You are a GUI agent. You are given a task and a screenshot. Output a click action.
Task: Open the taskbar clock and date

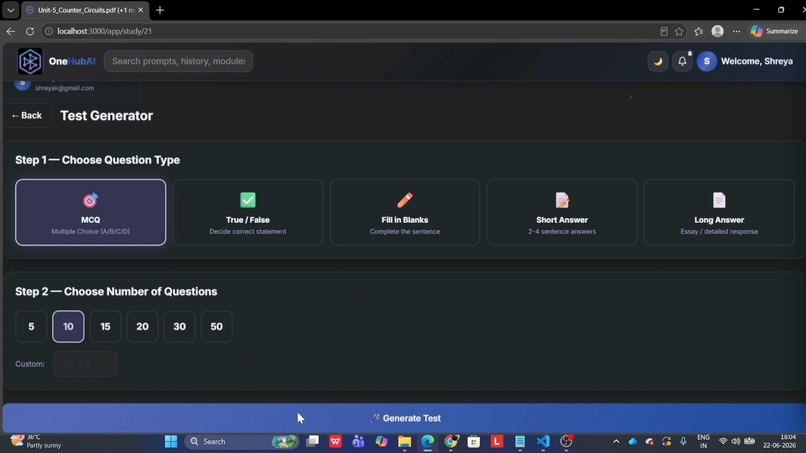[780, 441]
